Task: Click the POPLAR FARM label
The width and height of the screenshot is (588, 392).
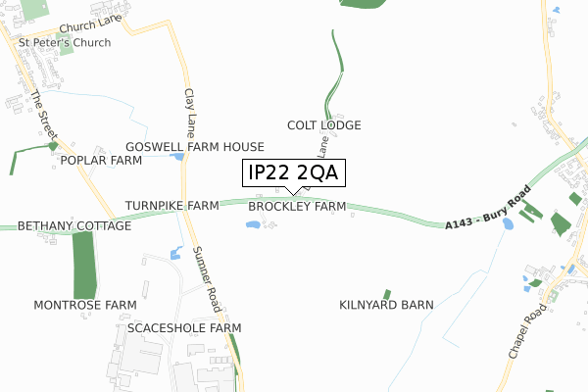Action: [101, 161]
